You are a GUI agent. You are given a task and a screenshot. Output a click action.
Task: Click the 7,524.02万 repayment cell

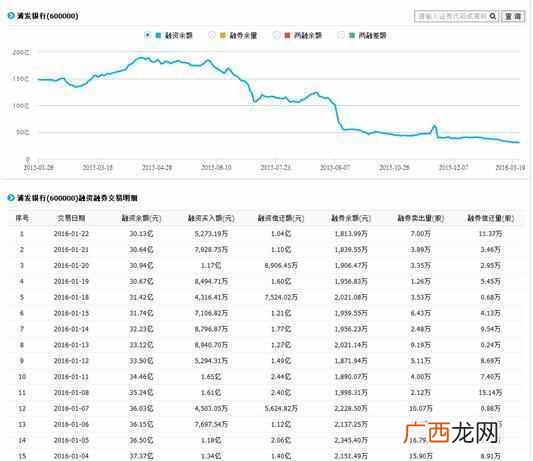[x=281, y=297]
